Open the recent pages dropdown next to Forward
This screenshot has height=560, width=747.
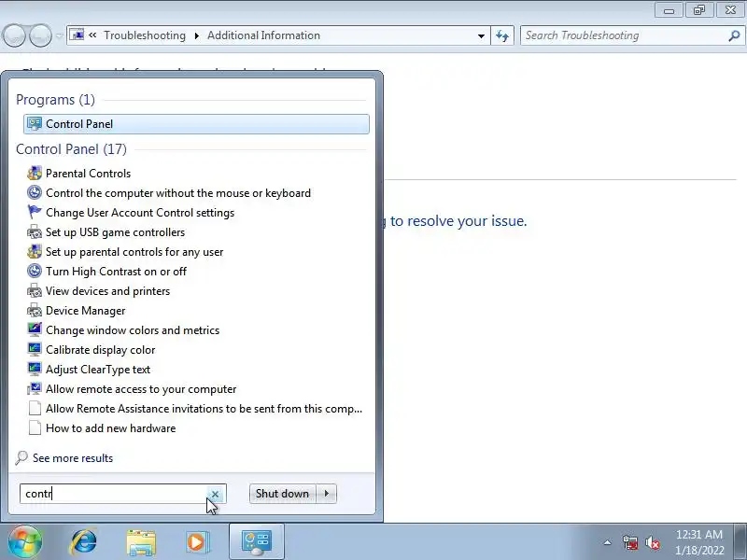[59, 35]
